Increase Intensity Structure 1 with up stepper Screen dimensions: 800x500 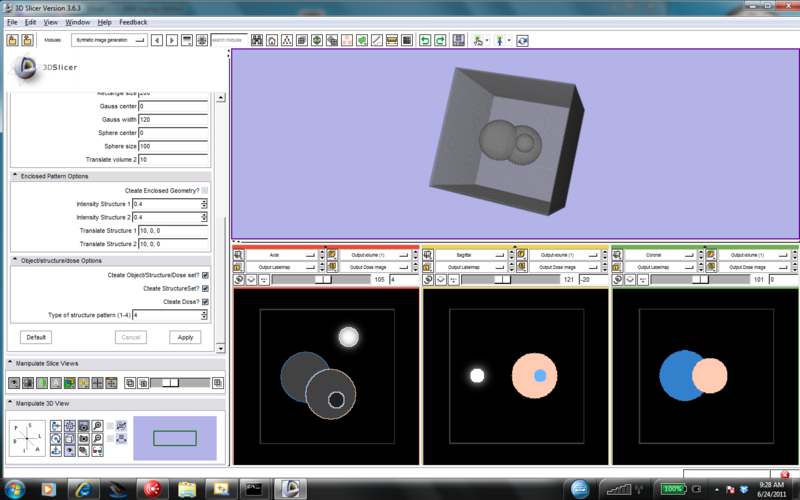click(x=204, y=202)
